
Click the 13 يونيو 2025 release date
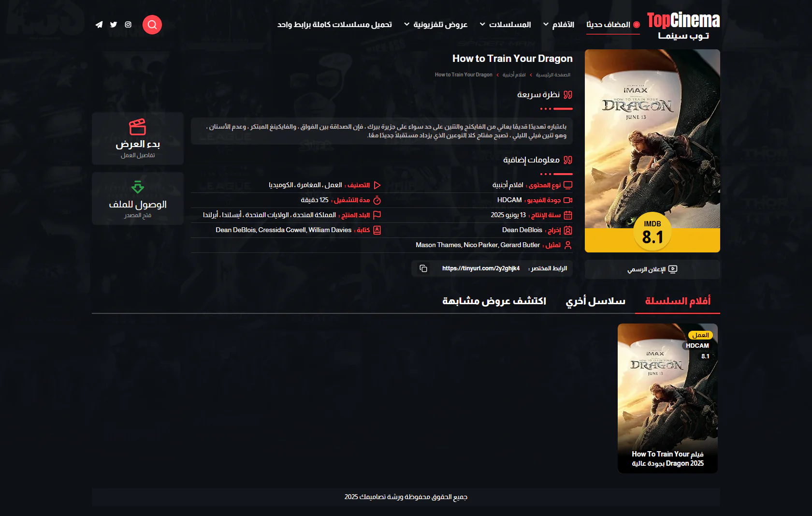click(508, 215)
